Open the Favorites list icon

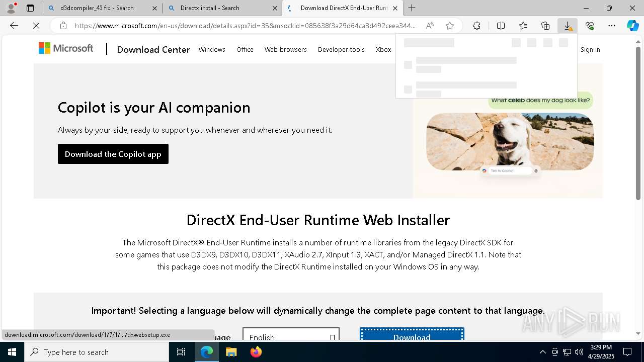(x=523, y=26)
